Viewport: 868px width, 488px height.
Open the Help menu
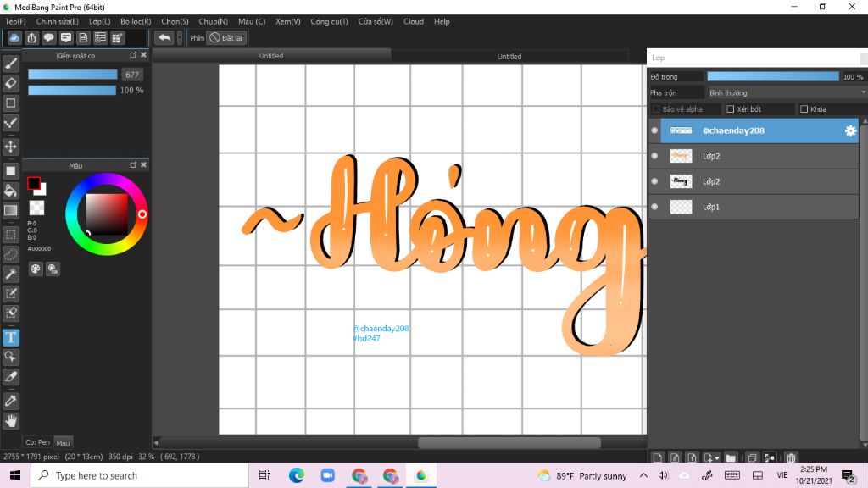[442, 21]
